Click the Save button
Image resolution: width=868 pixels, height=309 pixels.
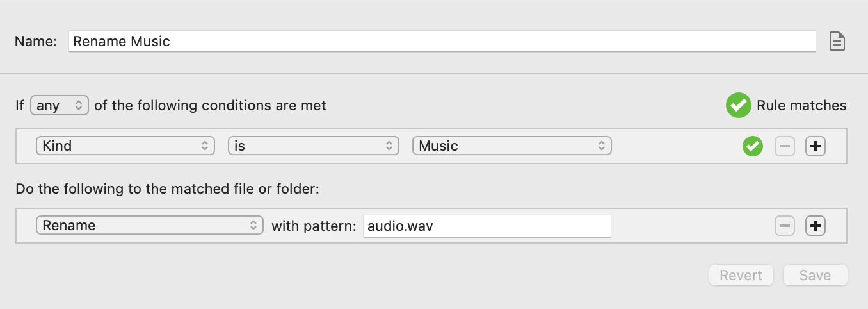pyautogui.click(x=816, y=275)
